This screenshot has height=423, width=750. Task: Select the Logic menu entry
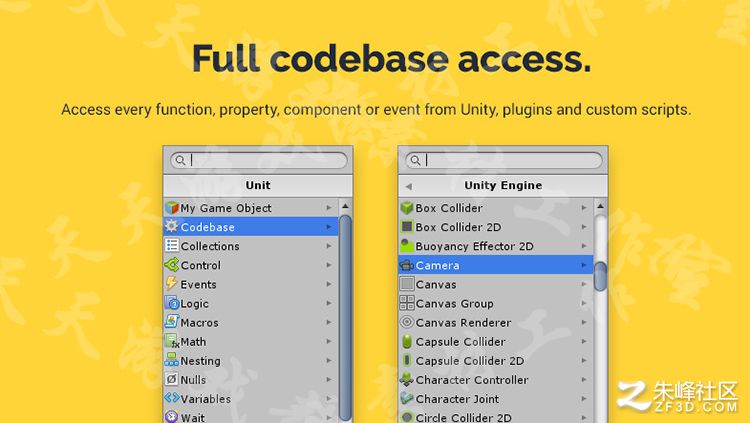point(251,303)
